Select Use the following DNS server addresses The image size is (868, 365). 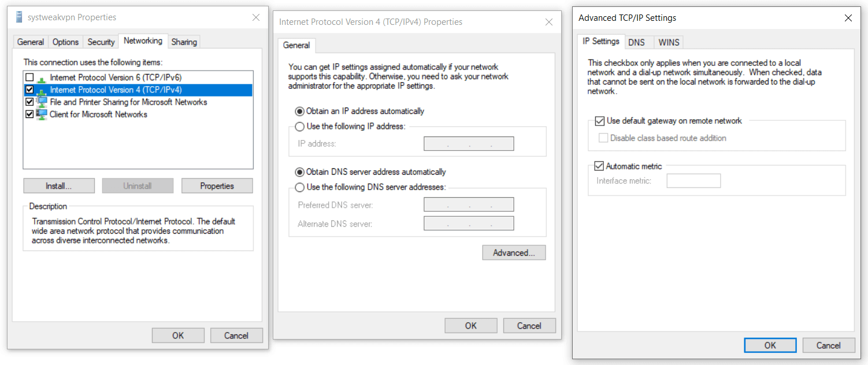[299, 187]
